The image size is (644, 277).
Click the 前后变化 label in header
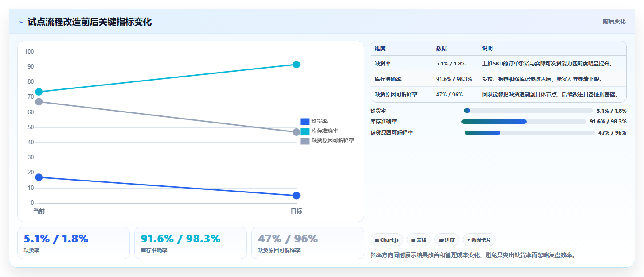coord(614,21)
